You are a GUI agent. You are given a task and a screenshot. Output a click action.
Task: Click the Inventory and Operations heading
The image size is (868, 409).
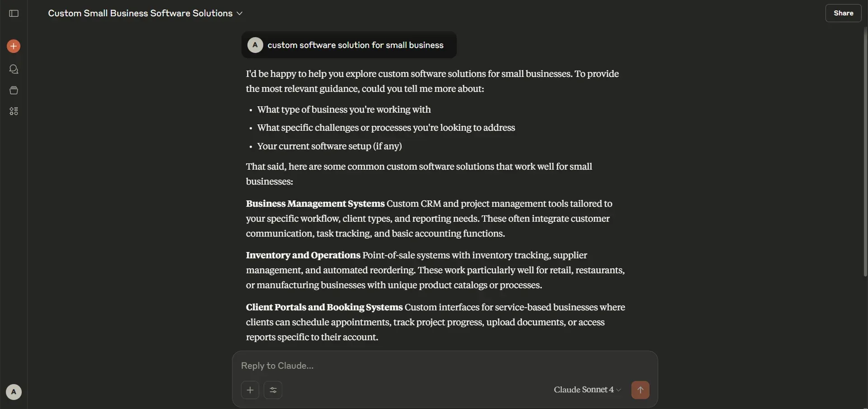tap(303, 255)
